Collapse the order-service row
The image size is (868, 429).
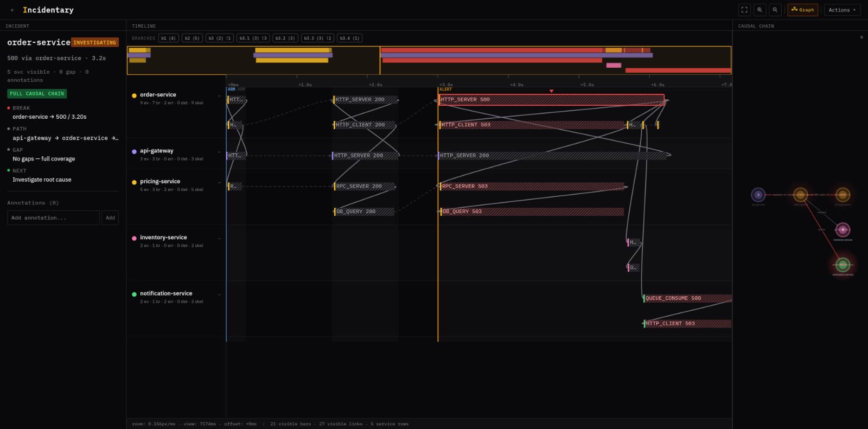click(x=219, y=96)
